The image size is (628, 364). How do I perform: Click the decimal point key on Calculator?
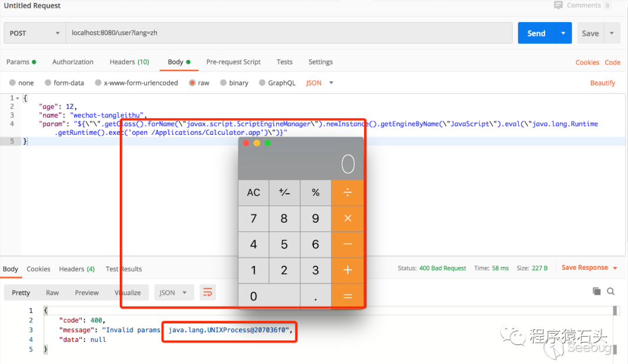[316, 297]
